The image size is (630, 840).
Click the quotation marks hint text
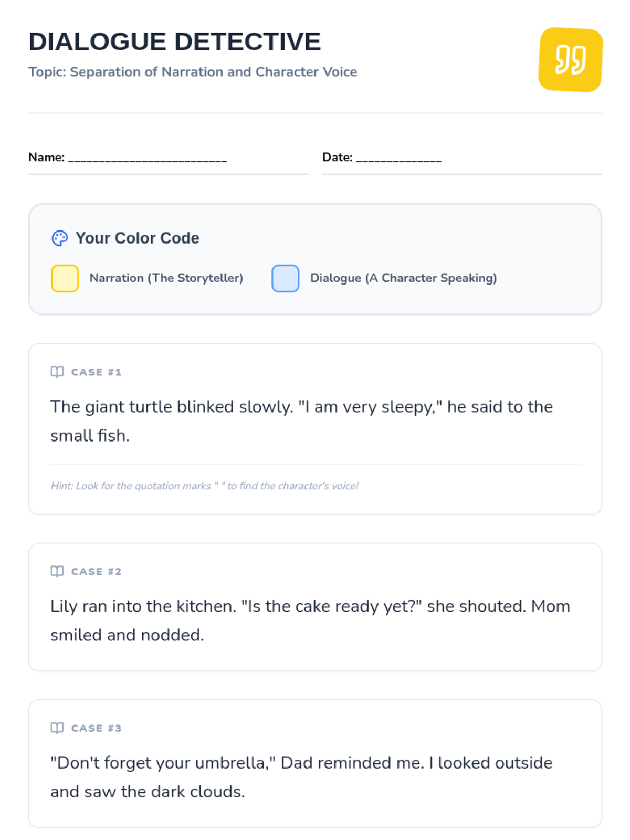204,486
